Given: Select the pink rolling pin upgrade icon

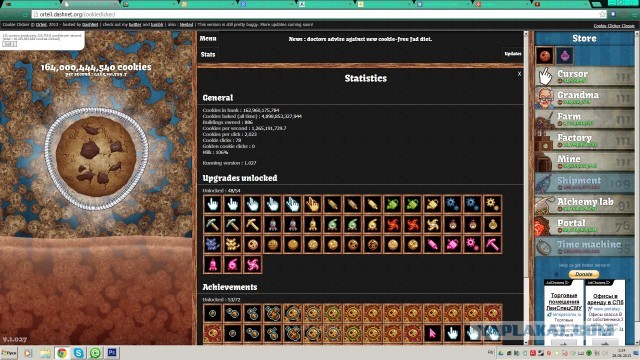Looking at the screenshot, I should (433, 244).
